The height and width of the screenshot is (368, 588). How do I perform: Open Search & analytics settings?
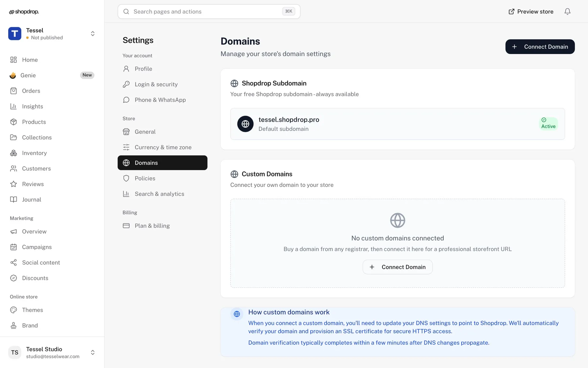pos(162,194)
